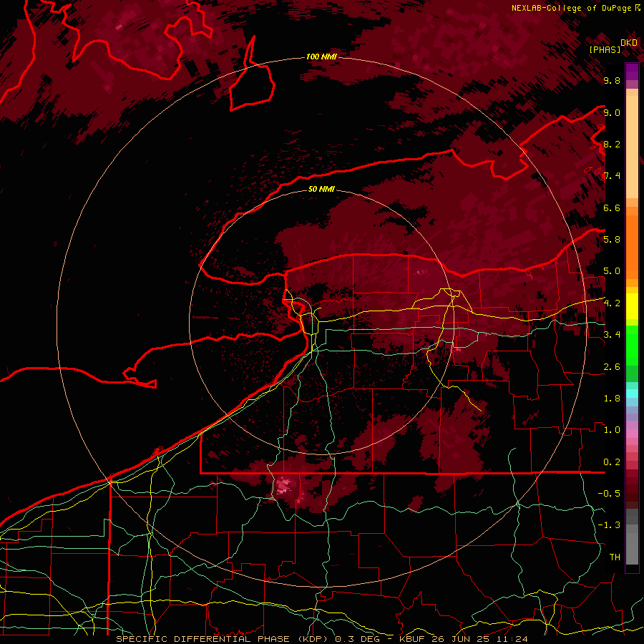Click the 4.2 legend label
Image resolution: width=644 pixels, height=644 pixels.
tap(612, 303)
